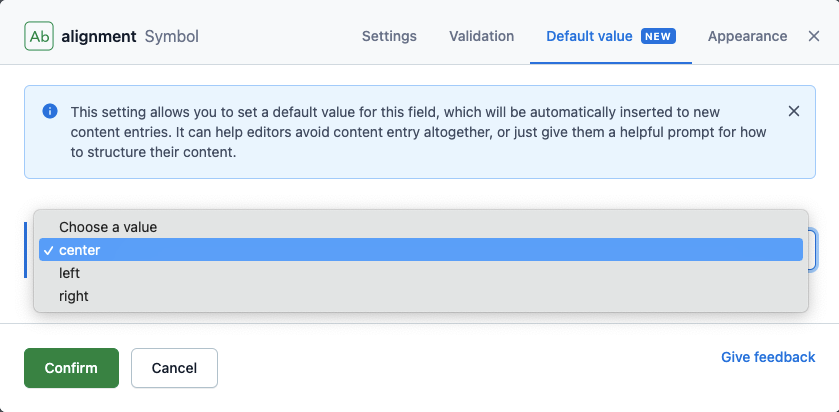Open the Give feedback link
Image resolution: width=839 pixels, height=412 pixels.
click(768, 357)
